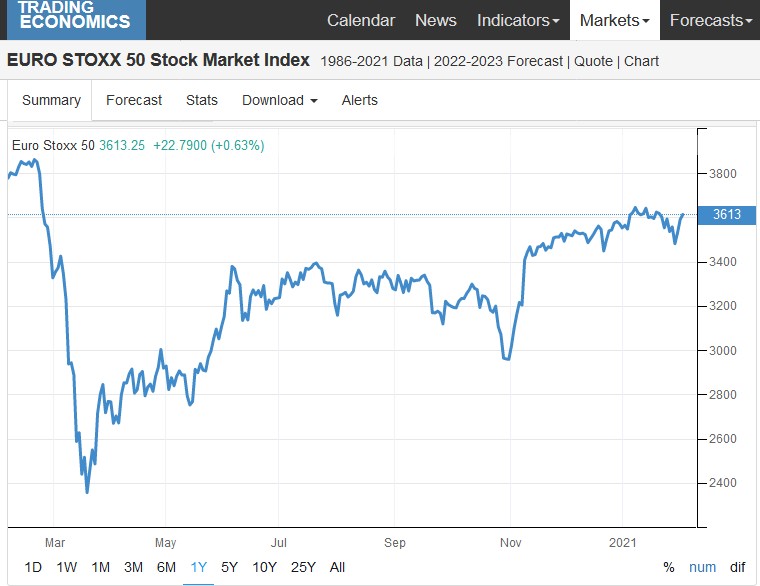Select the 3M time range
Screen dimensions: 760x586
(133, 567)
